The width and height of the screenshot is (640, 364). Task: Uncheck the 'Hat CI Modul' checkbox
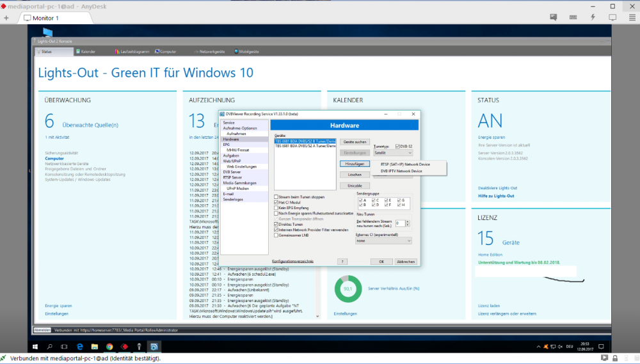click(x=276, y=202)
